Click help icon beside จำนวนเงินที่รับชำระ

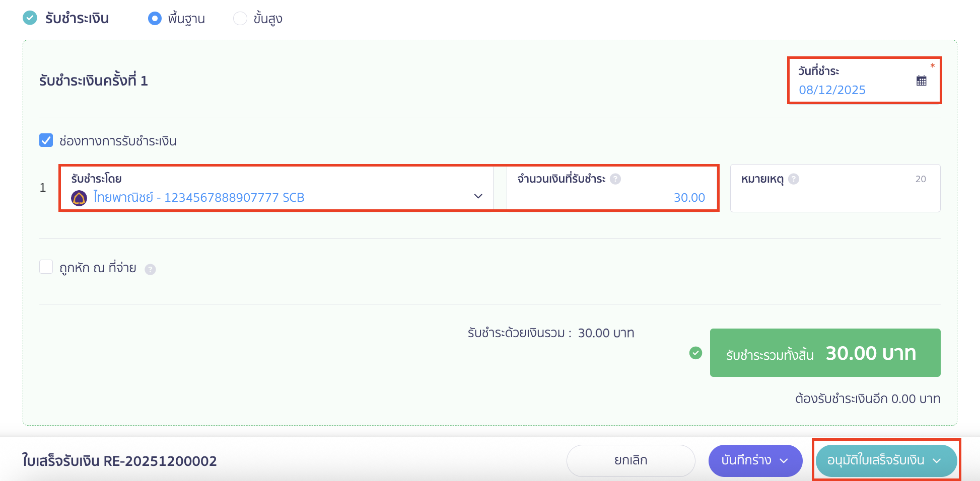tap(615, 179)
